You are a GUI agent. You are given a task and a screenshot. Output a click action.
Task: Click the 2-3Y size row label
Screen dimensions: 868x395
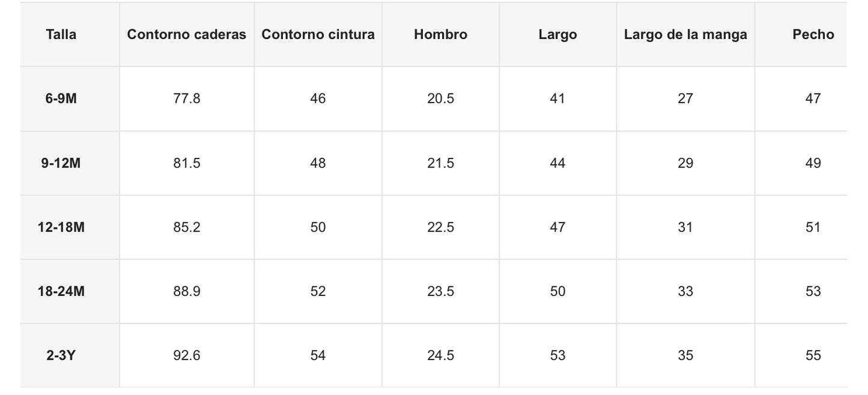(61, 355)
